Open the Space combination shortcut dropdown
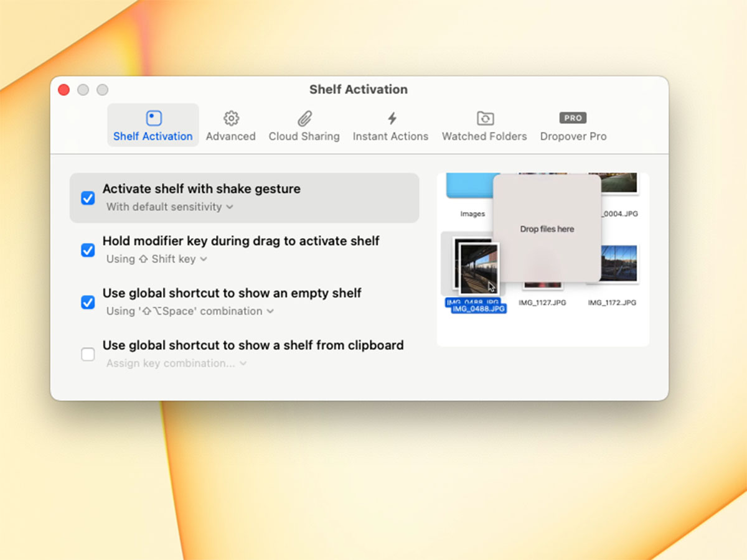This screenshot has height=560, width=747. 190,311
